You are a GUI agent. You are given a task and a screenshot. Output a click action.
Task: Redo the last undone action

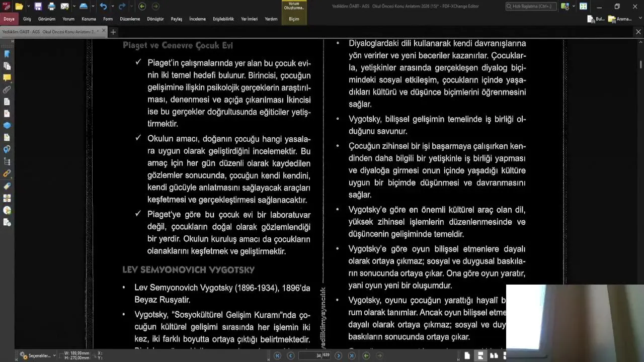pos(122,7)
